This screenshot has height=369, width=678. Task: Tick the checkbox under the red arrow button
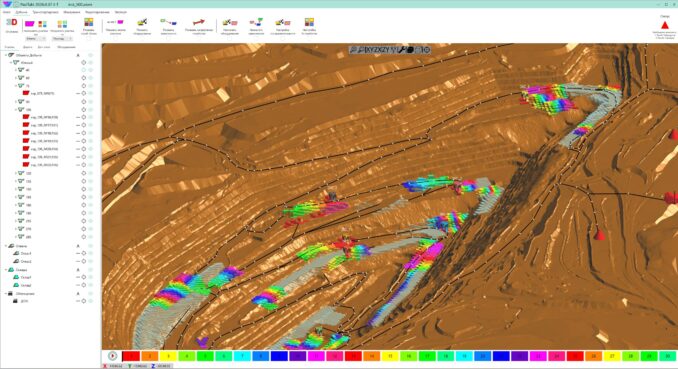(199, 38)
